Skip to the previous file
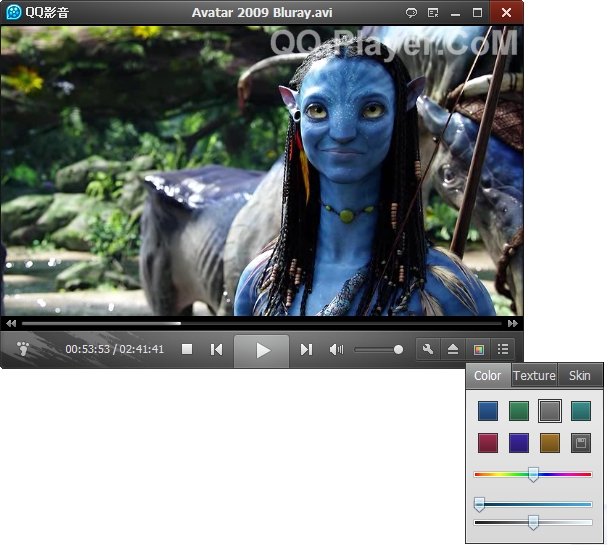 216,350
